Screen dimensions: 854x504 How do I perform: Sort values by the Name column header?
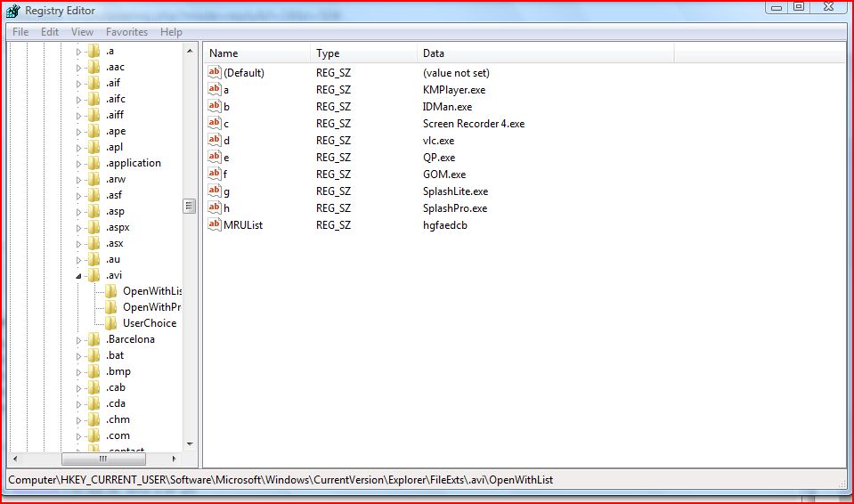(x=257, y=53)
